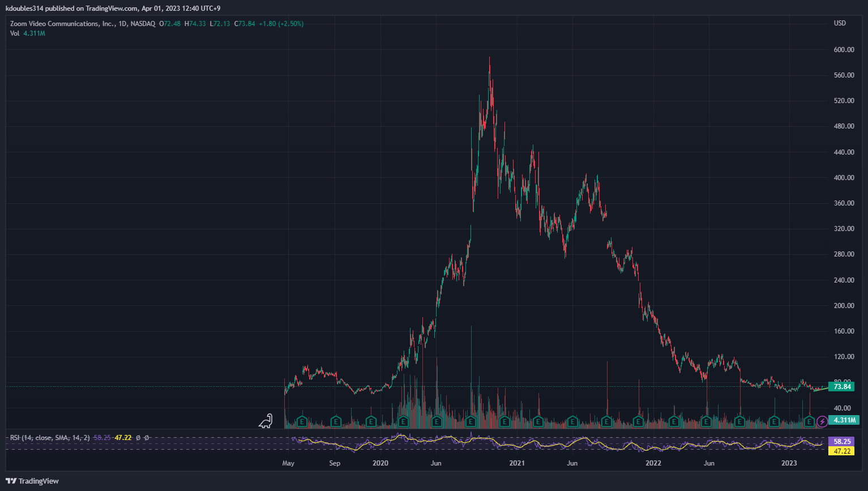Open the earnings marker midway between Jun 2020 and 2021
868x491 pixels.
coord(471,421)
